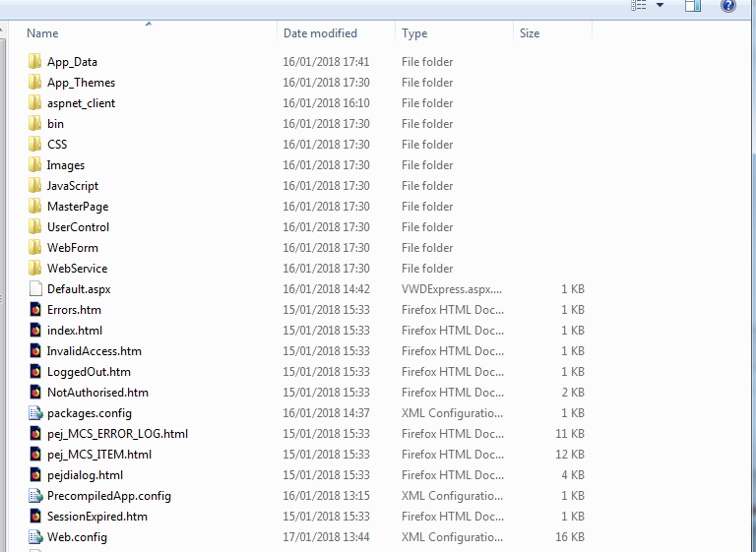Click the JavaScript folder icon
This screenshot has width=756, height=552.
pos(34,186)
